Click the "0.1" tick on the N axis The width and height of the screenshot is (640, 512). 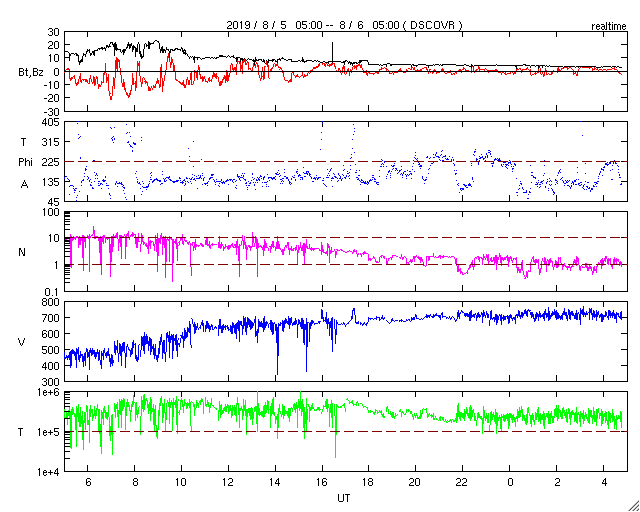52,292
